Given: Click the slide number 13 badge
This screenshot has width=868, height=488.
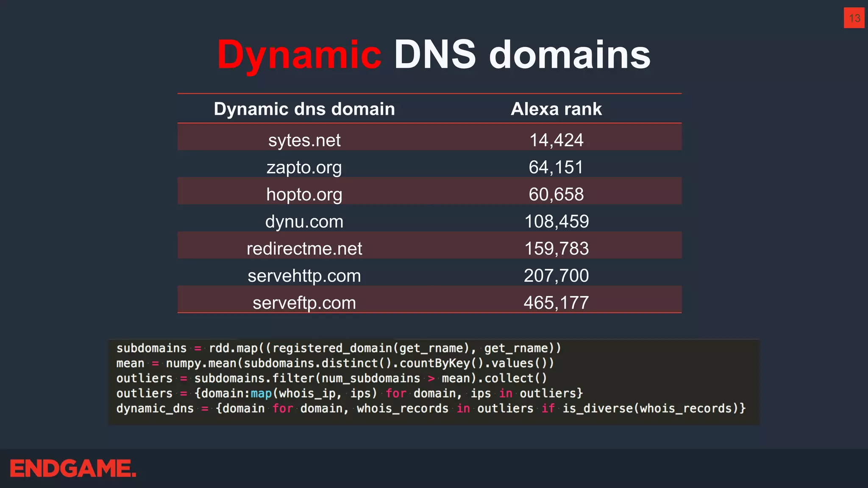Looking at the screenshot, I should click(x=854, y=18).
